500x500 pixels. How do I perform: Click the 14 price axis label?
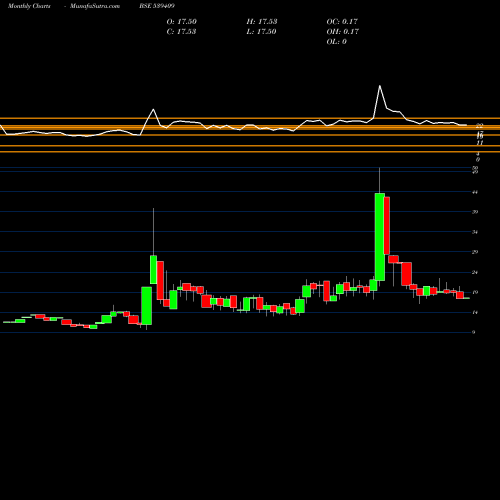[x=475, y=312]
